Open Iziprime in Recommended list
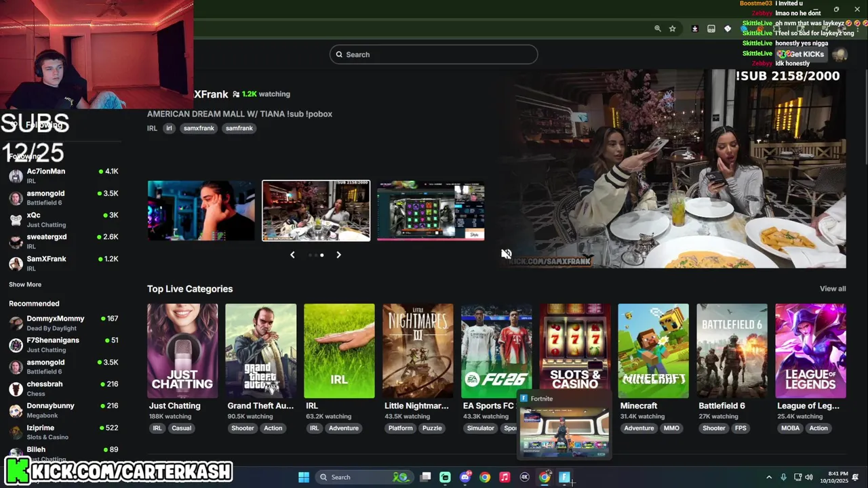Image resolution: width=868 pixels, height=488 pixels. [x=64, y=432]
